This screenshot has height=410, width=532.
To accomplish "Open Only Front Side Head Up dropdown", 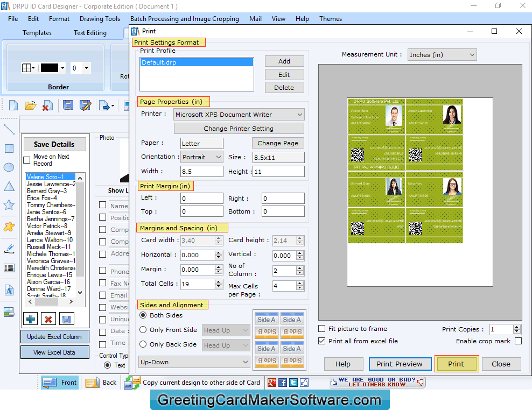I will [226, 330].
